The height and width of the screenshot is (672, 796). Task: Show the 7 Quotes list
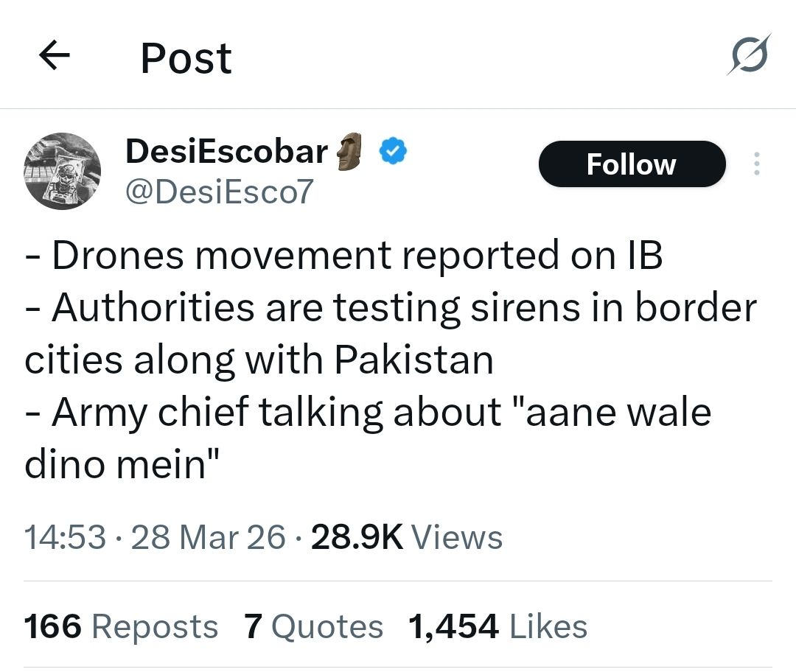(x=313, y=627)
